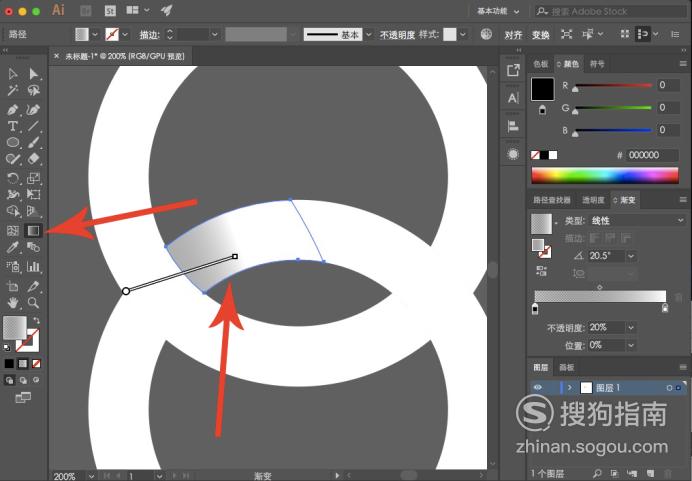This screenshot has width=692, height=481.
Task: Select the Type tool
Action: [x=13, y=126]
